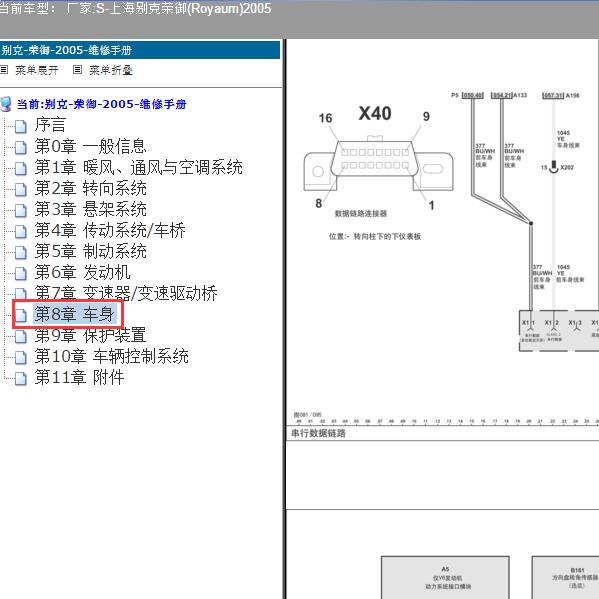
Task: Select 第2章 转向系统
Action: coord(90,188)
